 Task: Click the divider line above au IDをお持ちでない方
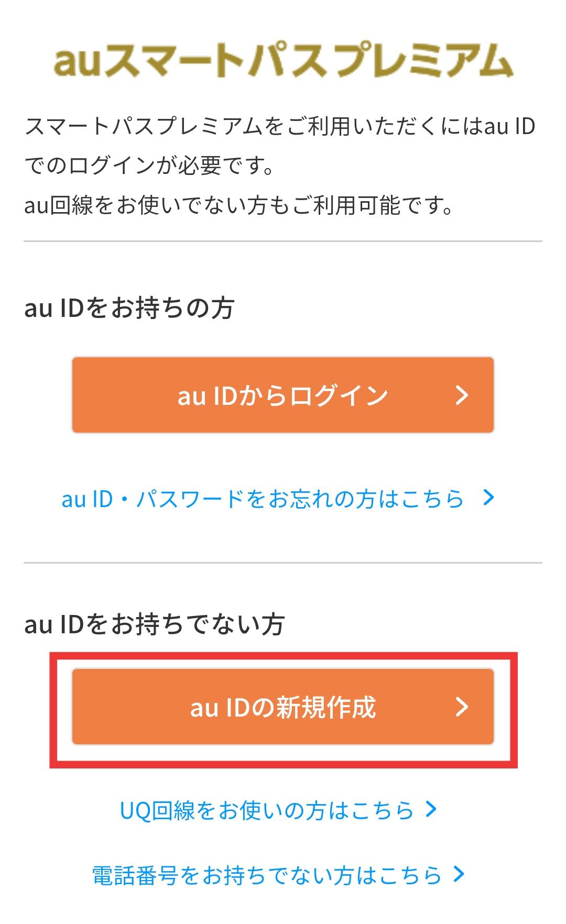283,563
